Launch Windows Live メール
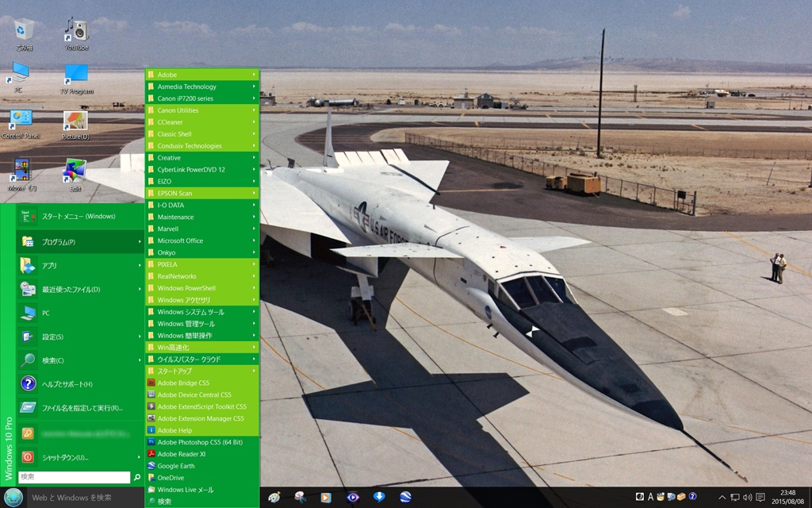Viewport: 812px width, 508px height. click(202, 489)
